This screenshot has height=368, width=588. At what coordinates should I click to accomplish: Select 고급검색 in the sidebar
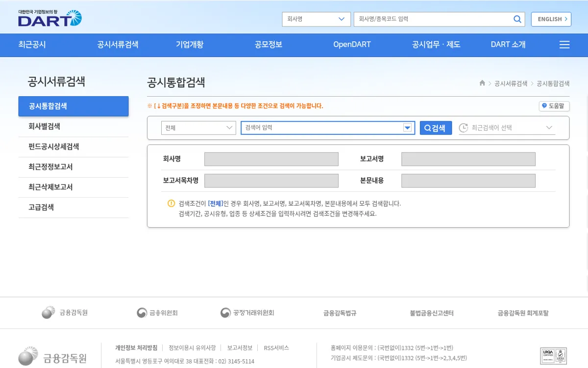point(73,208)
